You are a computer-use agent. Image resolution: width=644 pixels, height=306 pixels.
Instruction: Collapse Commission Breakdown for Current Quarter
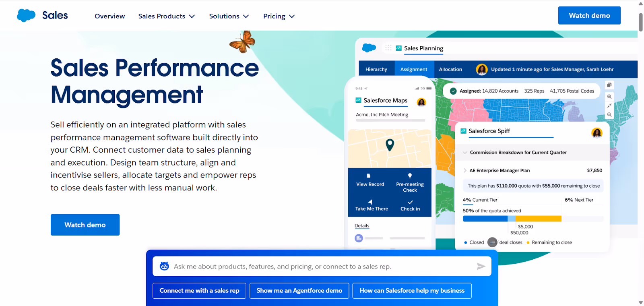click(465, 153)
